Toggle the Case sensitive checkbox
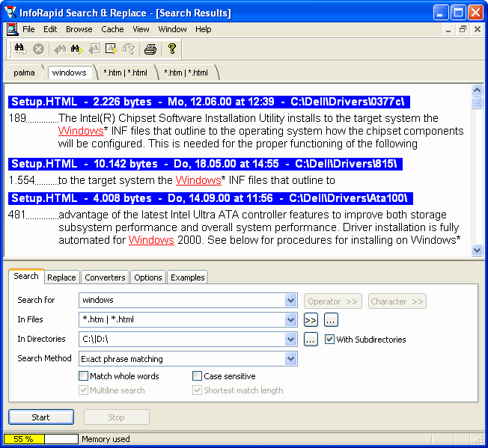Screen dimensions: 488x448 tap(198, 376)
